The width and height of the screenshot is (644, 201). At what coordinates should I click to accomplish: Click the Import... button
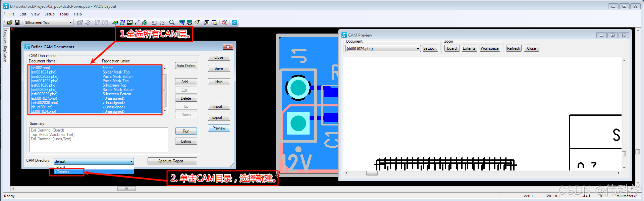pos(219,106)
